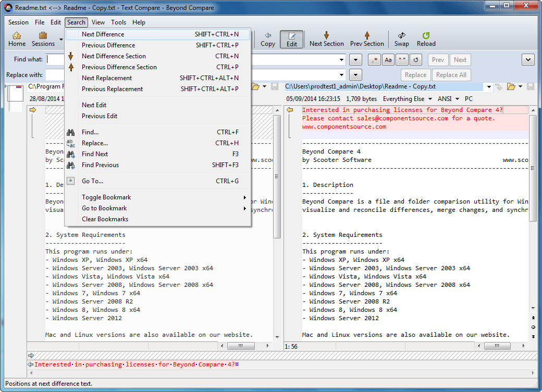Toggle the Edit mode toolbar button
Viewport: 542px width, 392px height.
[x=292, y=39]
